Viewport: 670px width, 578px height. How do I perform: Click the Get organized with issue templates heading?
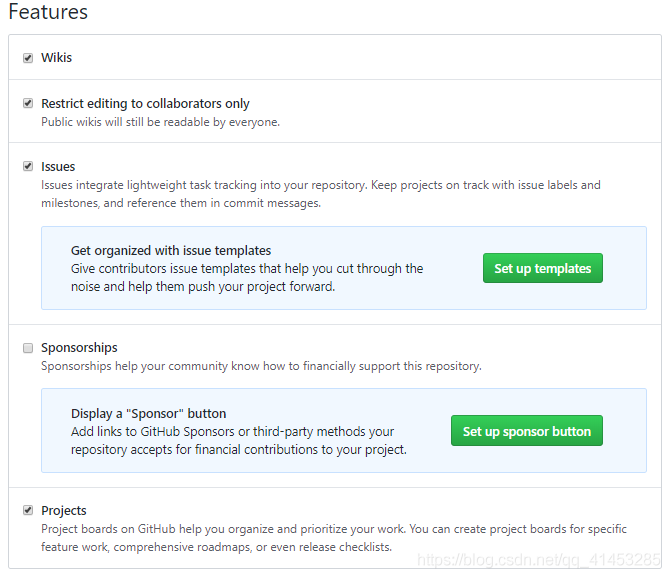[x=171, y=250]
